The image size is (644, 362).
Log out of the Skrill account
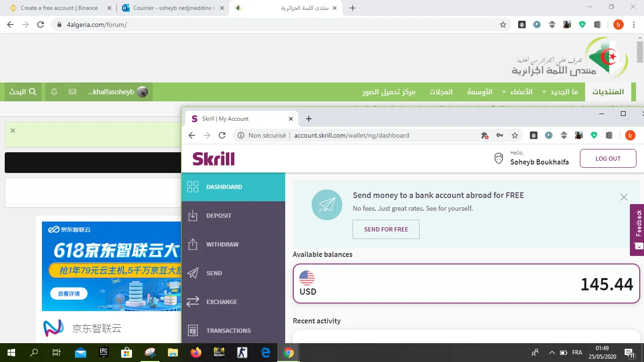pyautogui.click(x=608, y=159)
